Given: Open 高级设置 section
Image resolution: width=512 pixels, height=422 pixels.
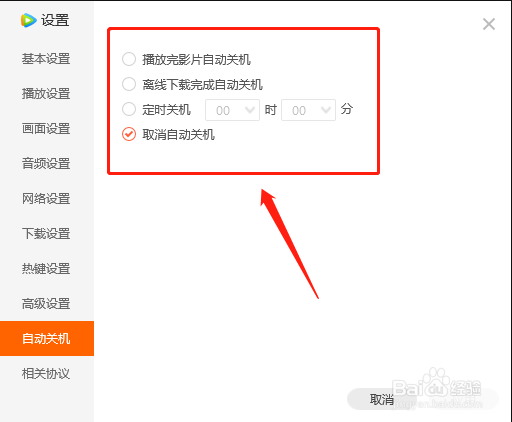Looking at the screenshot, I should pos(47,304).
